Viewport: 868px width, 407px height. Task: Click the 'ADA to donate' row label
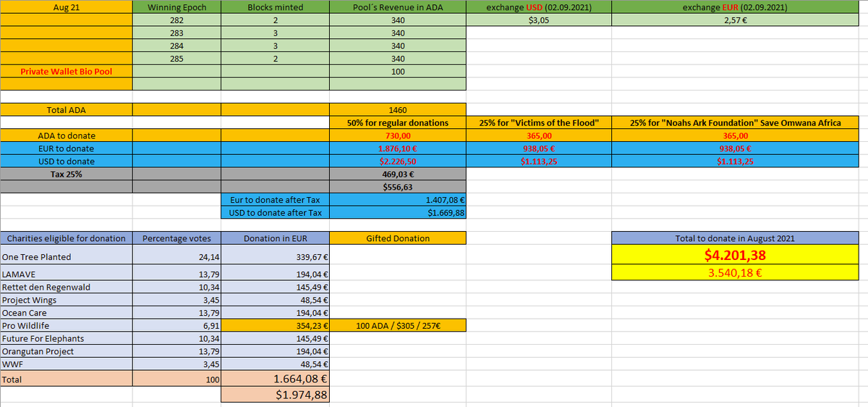(x=67, y=135)
